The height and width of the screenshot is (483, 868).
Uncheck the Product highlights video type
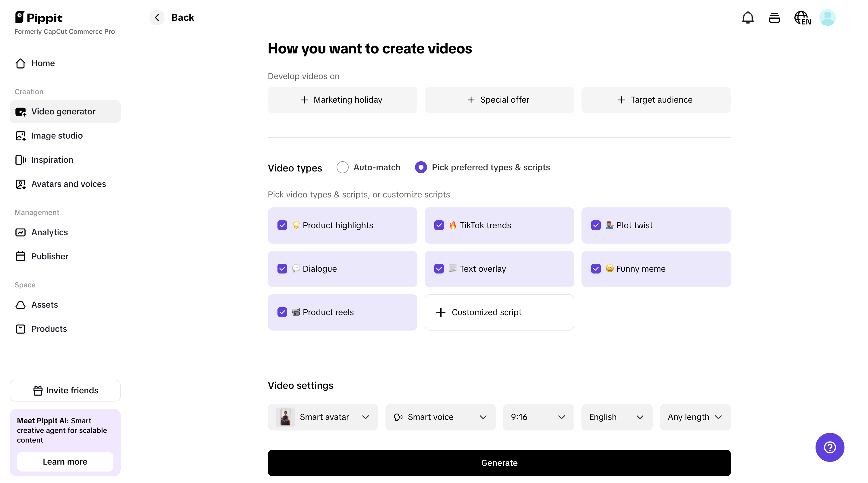tap(282, 225)
